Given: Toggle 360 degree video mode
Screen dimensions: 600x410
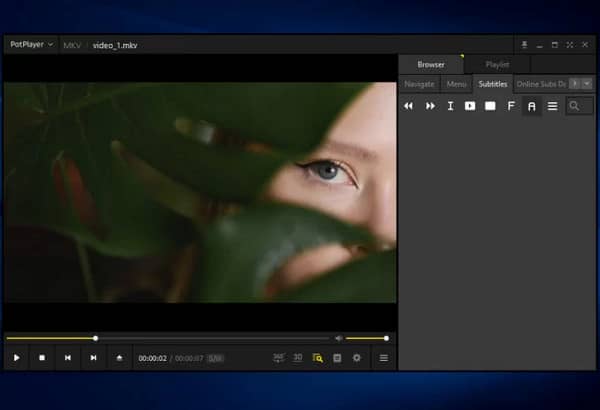Looking at the screenshot, I should coord(279,358).
